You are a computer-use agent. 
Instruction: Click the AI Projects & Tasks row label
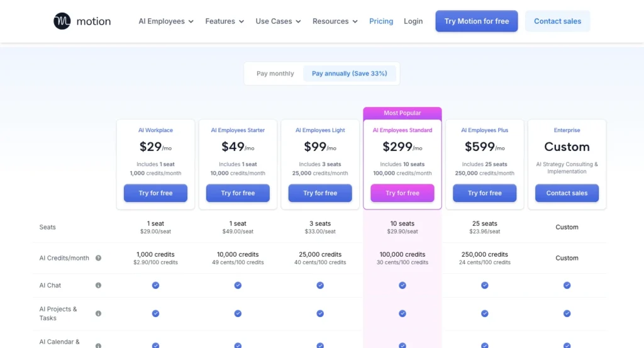(x=58, y=313)
